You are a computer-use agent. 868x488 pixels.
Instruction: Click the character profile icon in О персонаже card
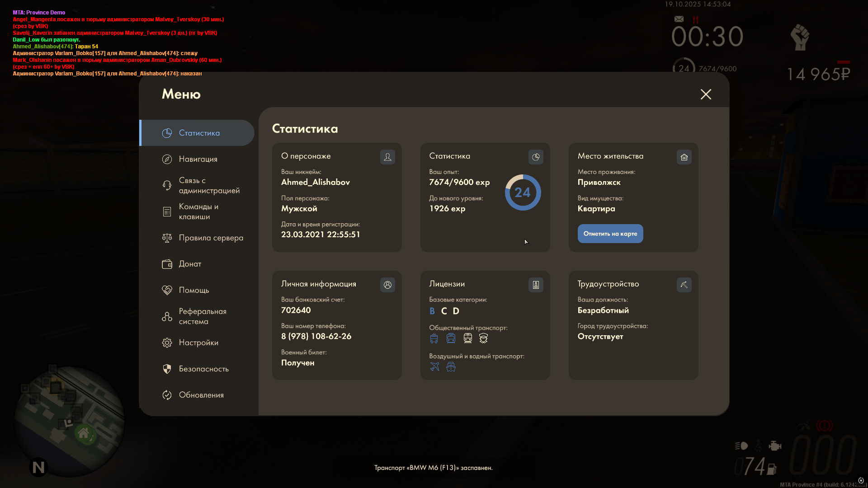coord(387,157)
